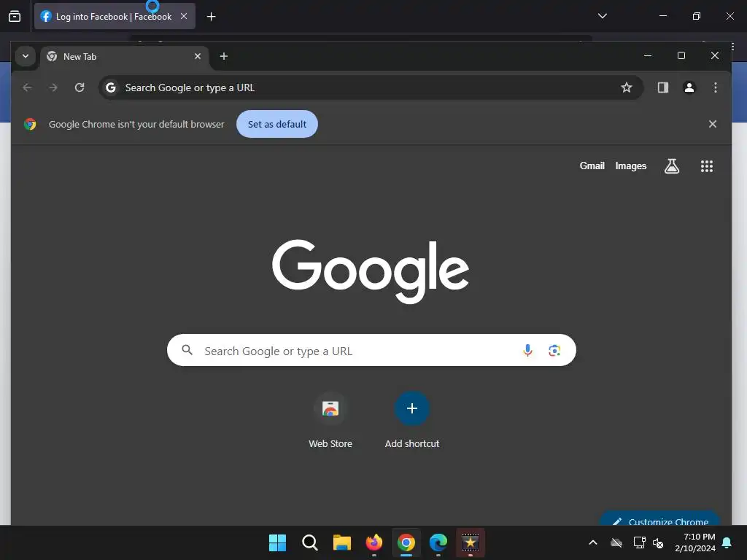Expand the Chrome tab search dropdown
Screen dimensions: 747x560
coord(26,56)
